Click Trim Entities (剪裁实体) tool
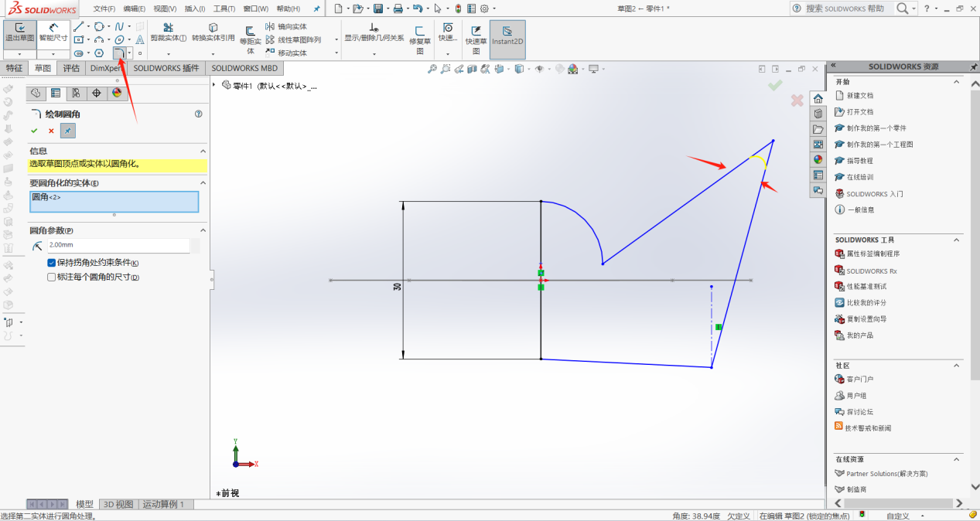This screenshot has height=521, width=980. [168, 32]
